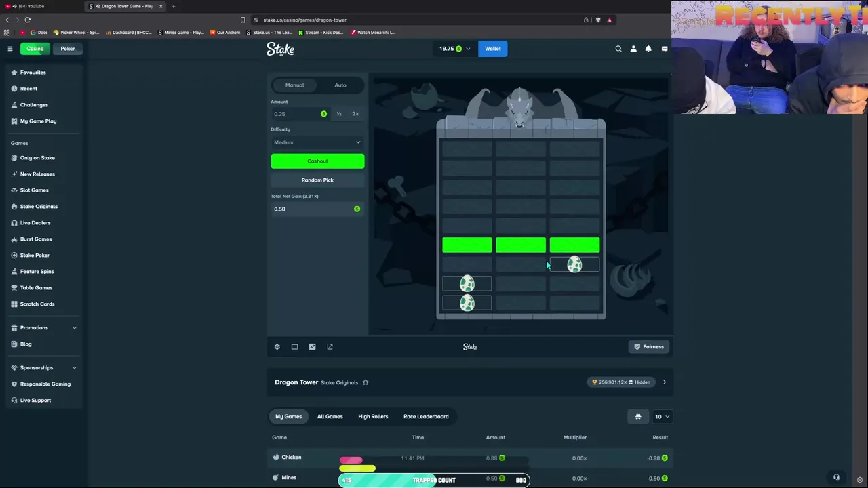Viewport: 868px width, 488px height.
Task: Expand the Sponsorships section
Action: pos(44,368)
